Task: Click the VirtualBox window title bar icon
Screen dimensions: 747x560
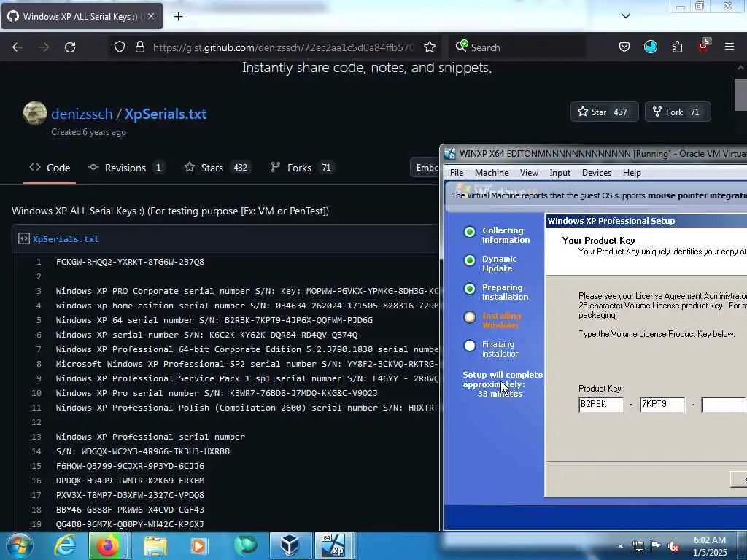Action: (x=449, y=153)
